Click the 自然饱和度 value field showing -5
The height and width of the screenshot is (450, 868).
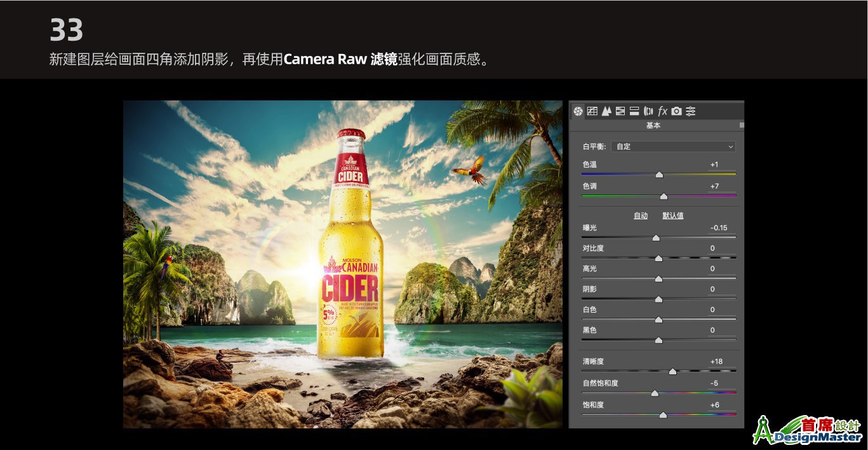pos(722,383)
